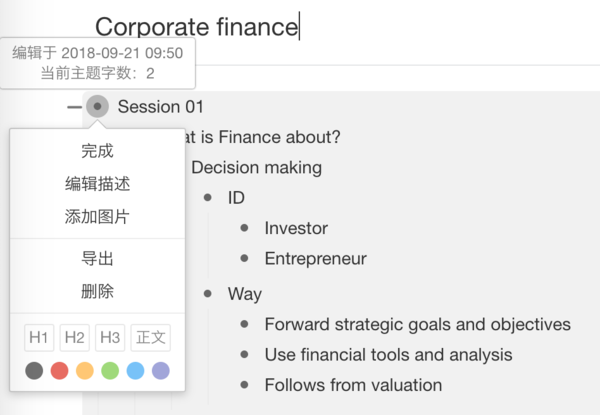The width and height of the screenshot is (600, 415).
Task: Choose 添加图片 menu entry
Action: [x=97, y=217]
